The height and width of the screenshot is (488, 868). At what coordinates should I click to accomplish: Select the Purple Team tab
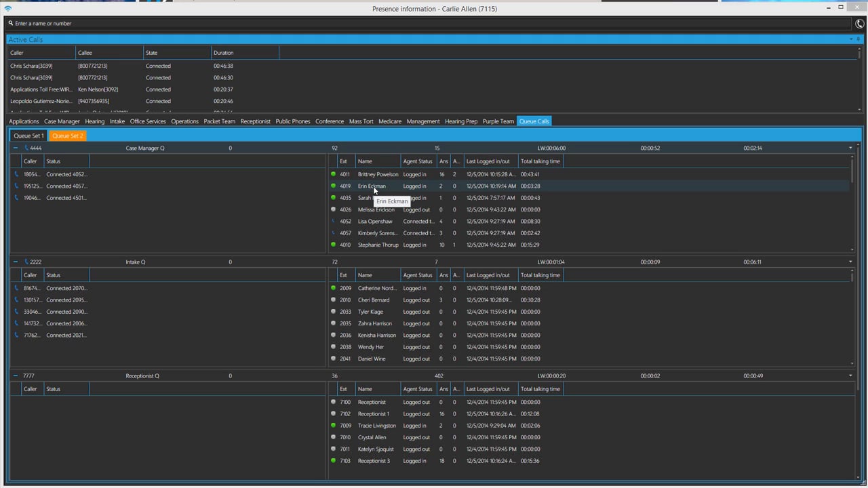coord(498,121)
